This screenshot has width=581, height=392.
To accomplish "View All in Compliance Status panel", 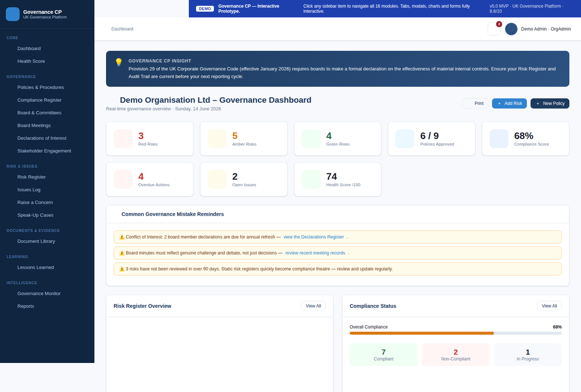I will [x=549, y=306].
